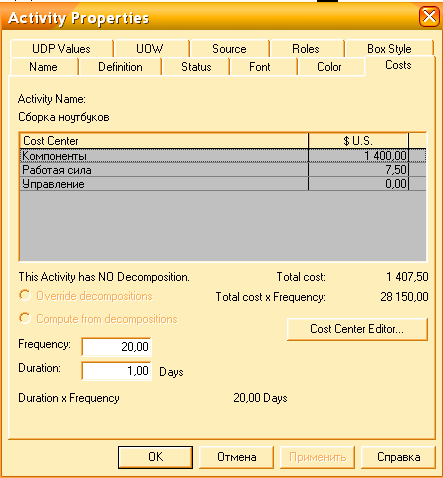Switch to the Name tab
The image size is (443, 478).
coord(44,67)
